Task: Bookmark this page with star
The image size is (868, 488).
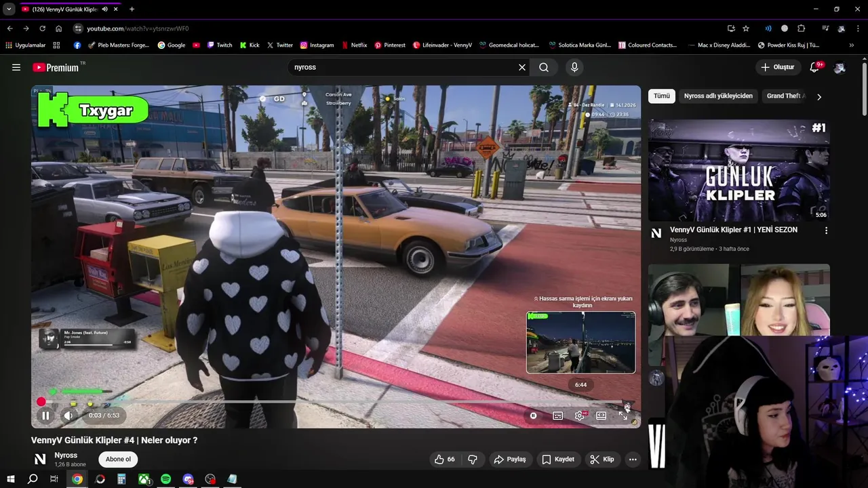Action: [x=746, y=28]
